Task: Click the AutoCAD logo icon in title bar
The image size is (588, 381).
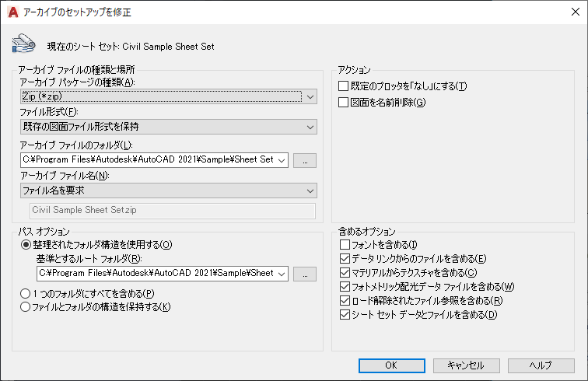Action: [12, 12]
